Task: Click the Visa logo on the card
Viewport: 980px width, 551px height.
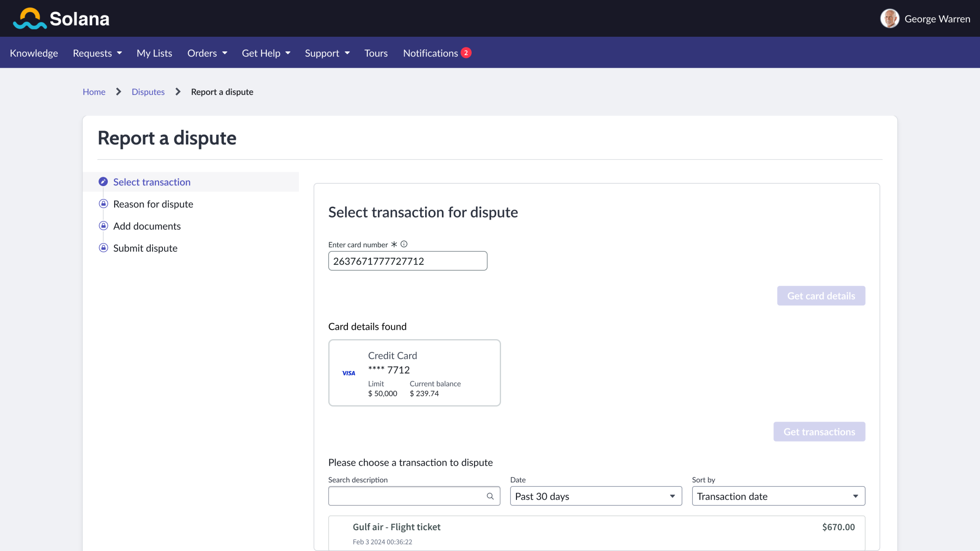Action: [349, 373]
